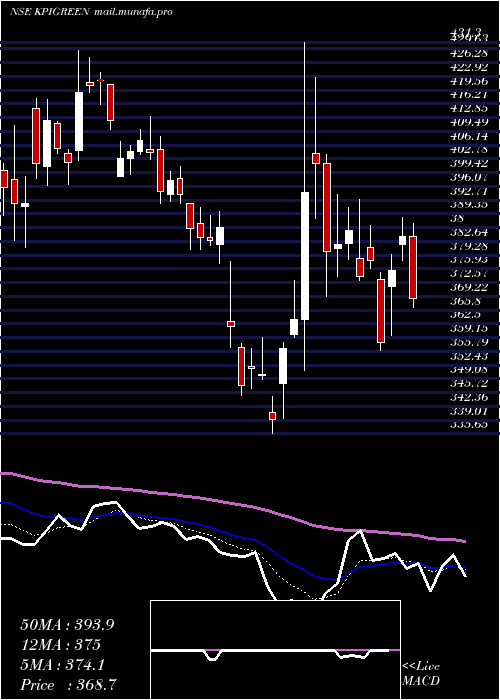
Task: Click the 419.56 price level label
Action: [x=469, y=82]
